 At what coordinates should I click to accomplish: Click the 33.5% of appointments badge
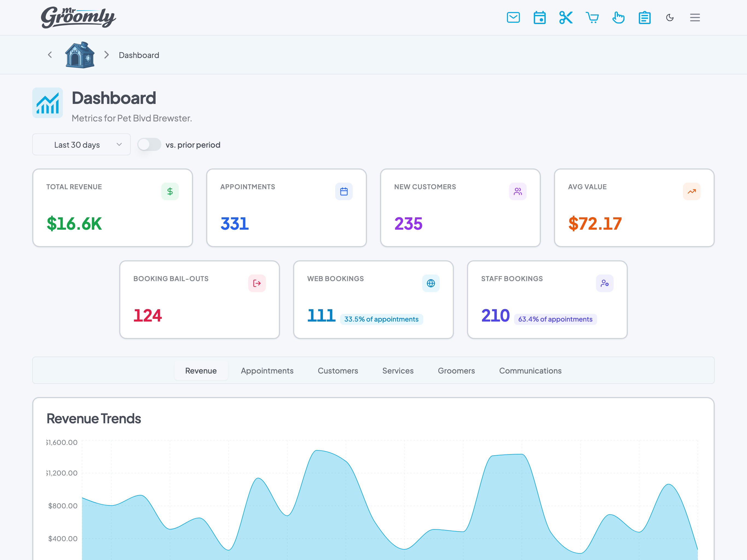[381, 319]
